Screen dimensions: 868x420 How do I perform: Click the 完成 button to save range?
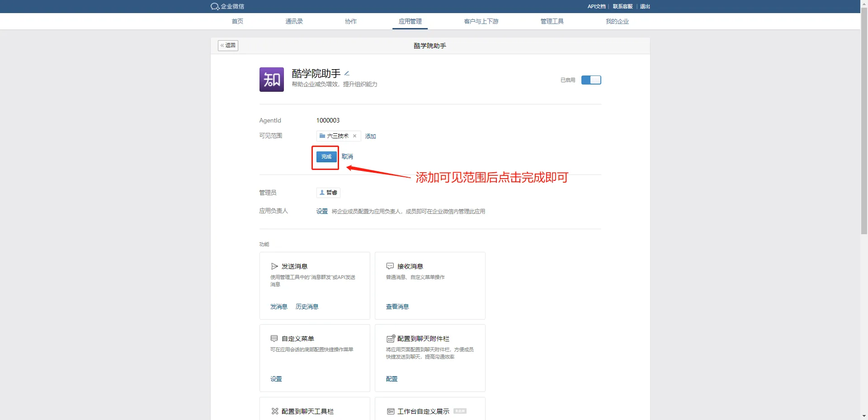pos(326,156)
